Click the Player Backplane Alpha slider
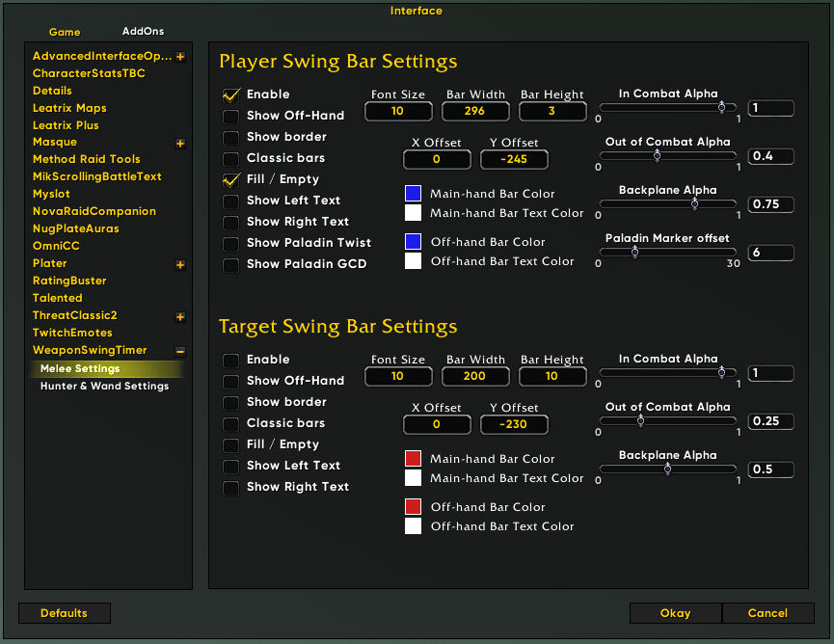Screen dimensions: 834x644 point(667,204)
